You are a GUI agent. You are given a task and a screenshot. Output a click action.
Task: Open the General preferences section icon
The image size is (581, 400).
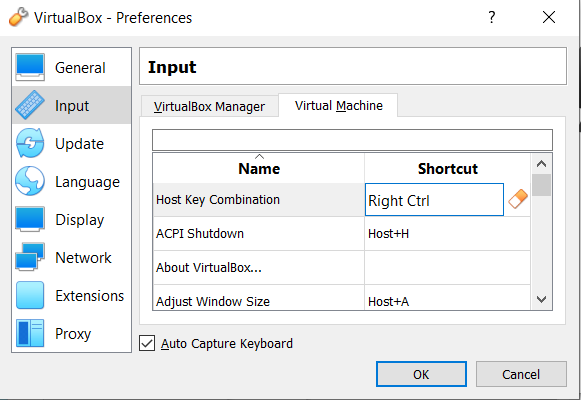coord(30,67)
